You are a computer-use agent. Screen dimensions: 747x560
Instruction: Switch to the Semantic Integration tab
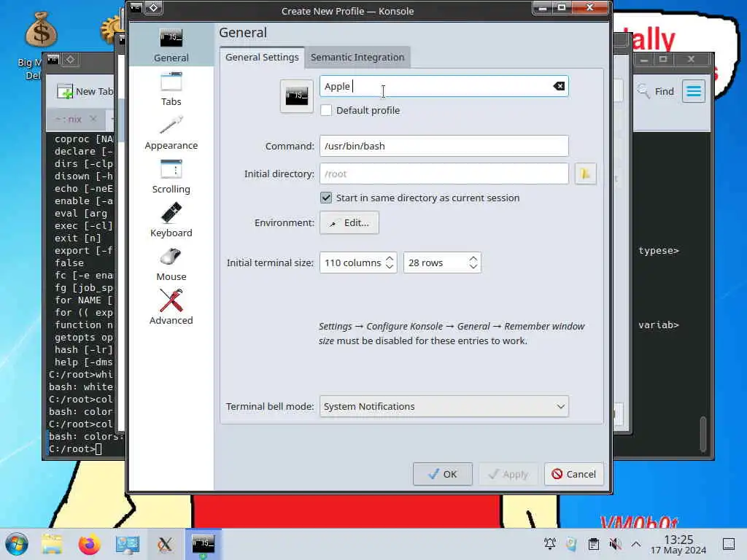pyautogui.click(x=357, y=57)
